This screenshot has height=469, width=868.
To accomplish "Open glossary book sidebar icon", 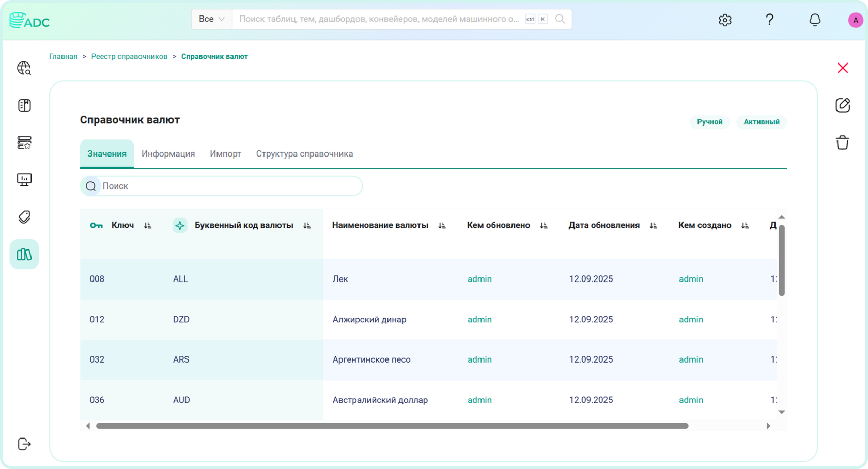I will coord(24,105).
